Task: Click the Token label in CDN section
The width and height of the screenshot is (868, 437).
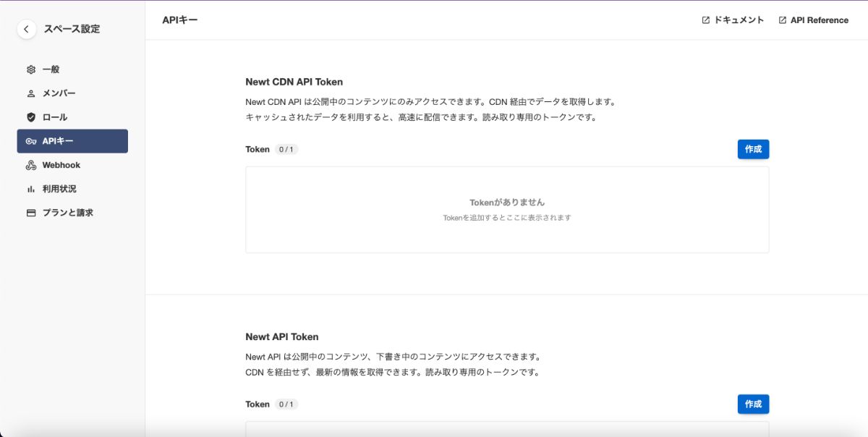Action: click(258, 149)
